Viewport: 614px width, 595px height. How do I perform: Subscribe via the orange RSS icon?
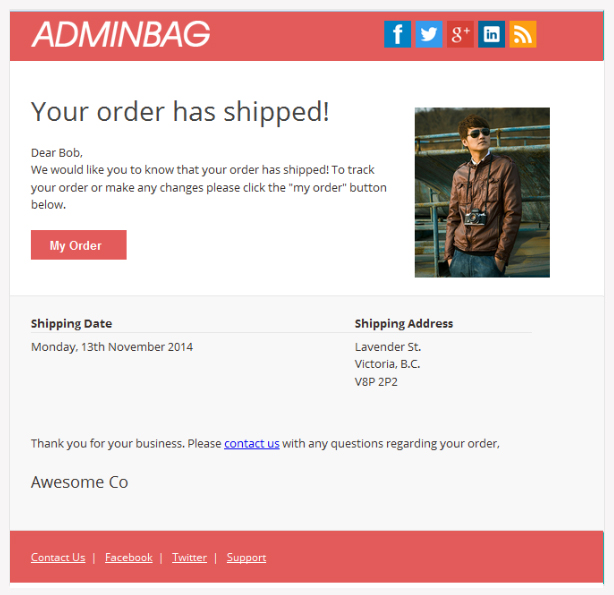[x=523, y=34]
